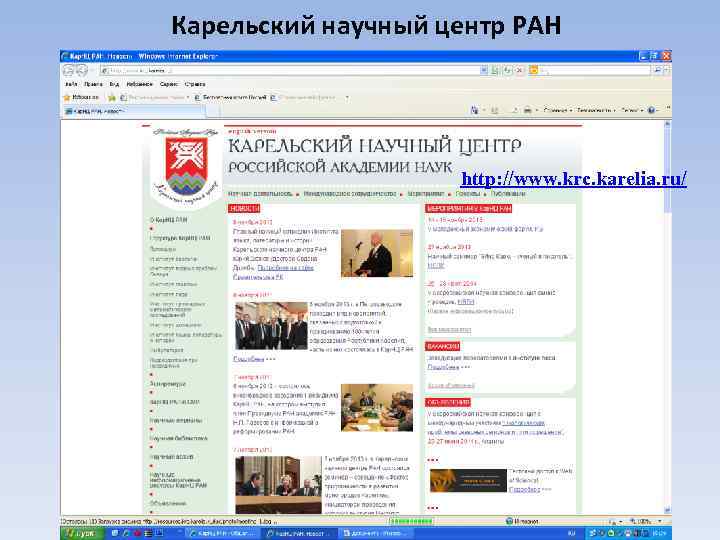Click the Windows Пуск start button
Image resolution: width=720 pixels, height=540 pixels.
pos(82,534)
